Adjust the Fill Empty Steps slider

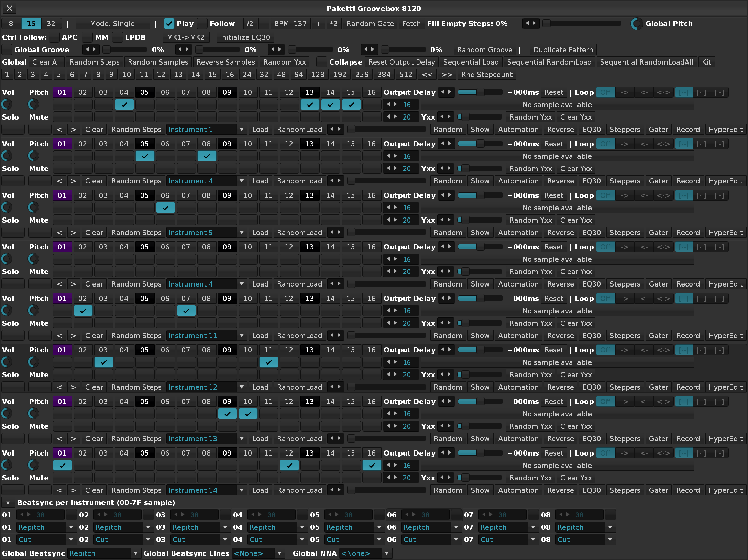click(x=582, y=23)
